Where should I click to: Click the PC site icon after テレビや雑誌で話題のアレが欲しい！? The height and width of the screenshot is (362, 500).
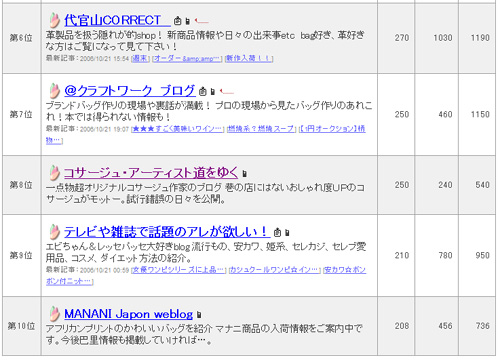277,232
